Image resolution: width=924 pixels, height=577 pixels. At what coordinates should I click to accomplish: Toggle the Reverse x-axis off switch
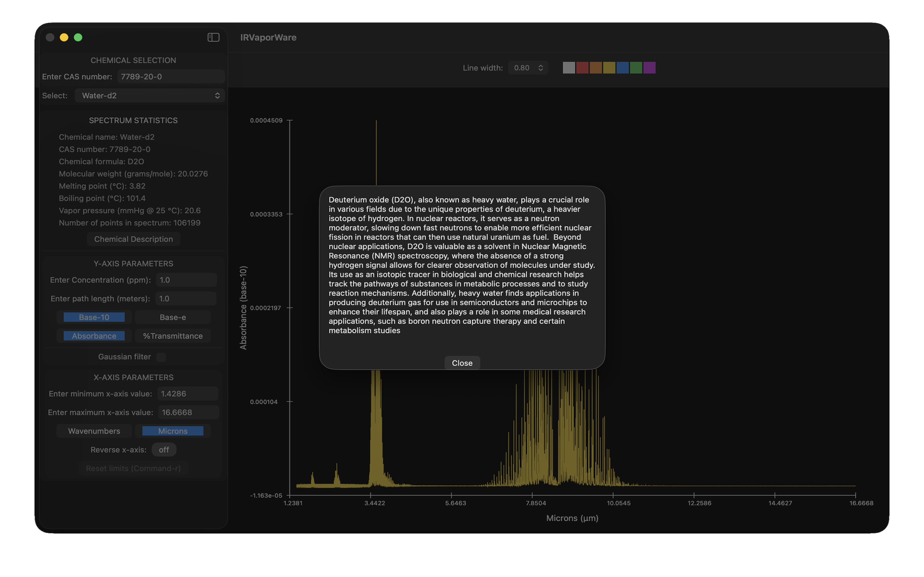click(x=164, y=449)
